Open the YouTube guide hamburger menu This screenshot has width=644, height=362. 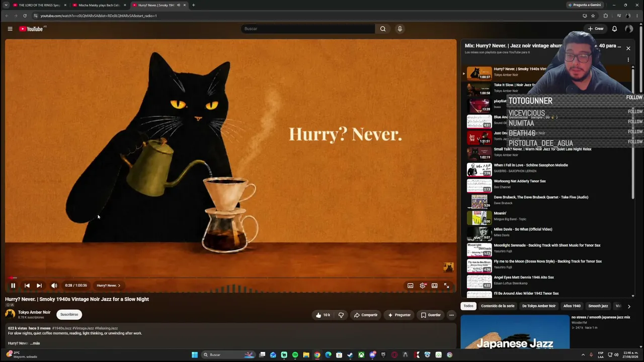click(10, 29)
